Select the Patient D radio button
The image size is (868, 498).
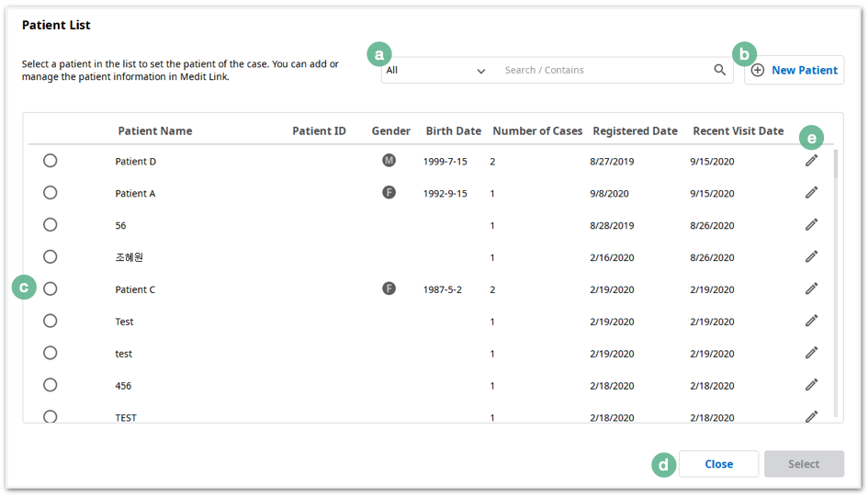[x=51, y=161]
